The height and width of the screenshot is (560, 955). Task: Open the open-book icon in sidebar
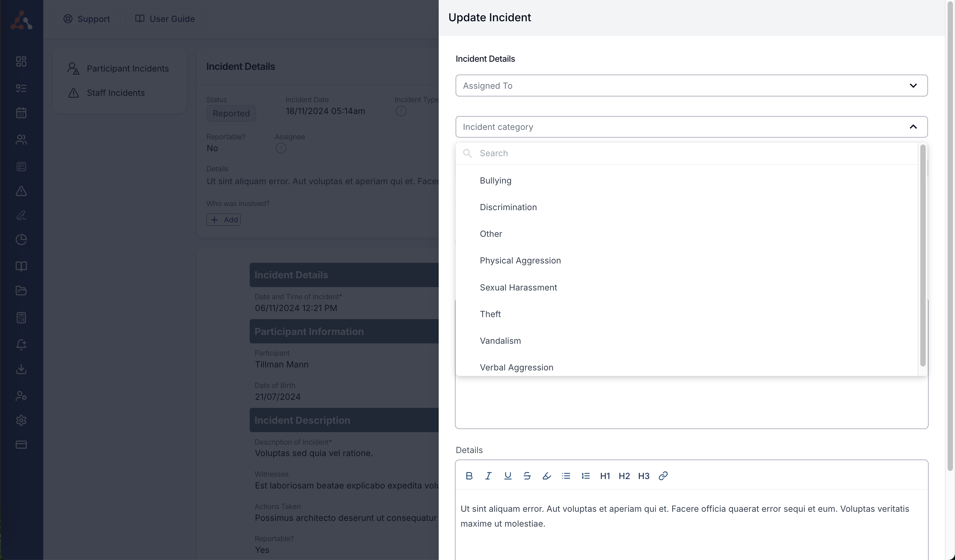point(21,267)
